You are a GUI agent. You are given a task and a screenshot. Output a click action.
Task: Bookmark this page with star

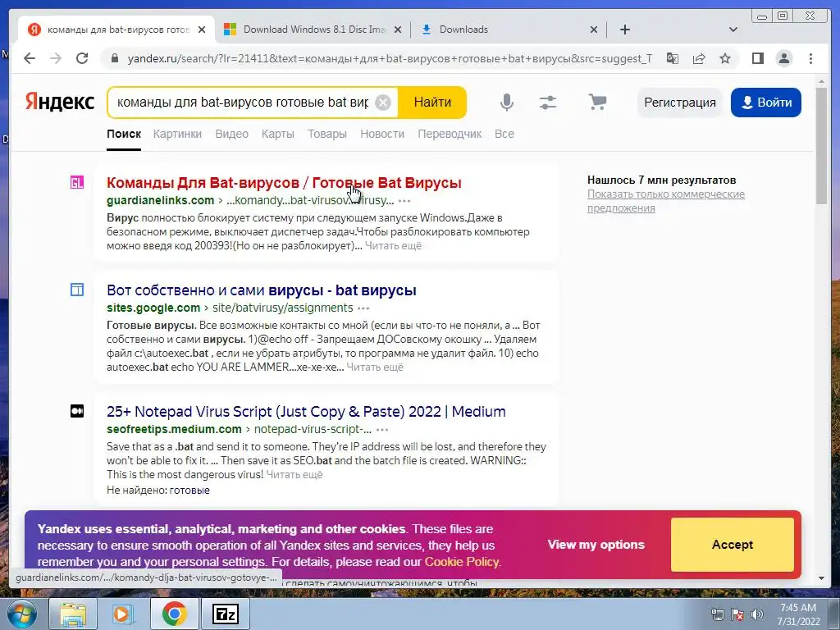[x=725, y=58]
